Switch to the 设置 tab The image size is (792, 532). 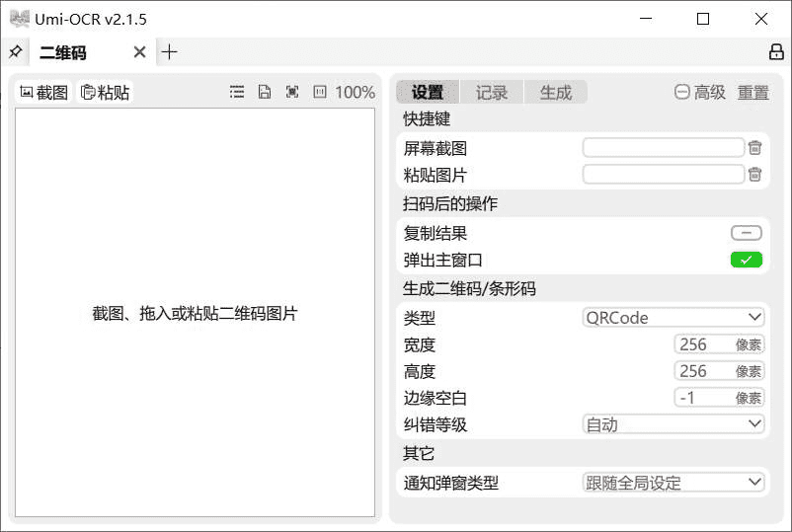(428, 93)
